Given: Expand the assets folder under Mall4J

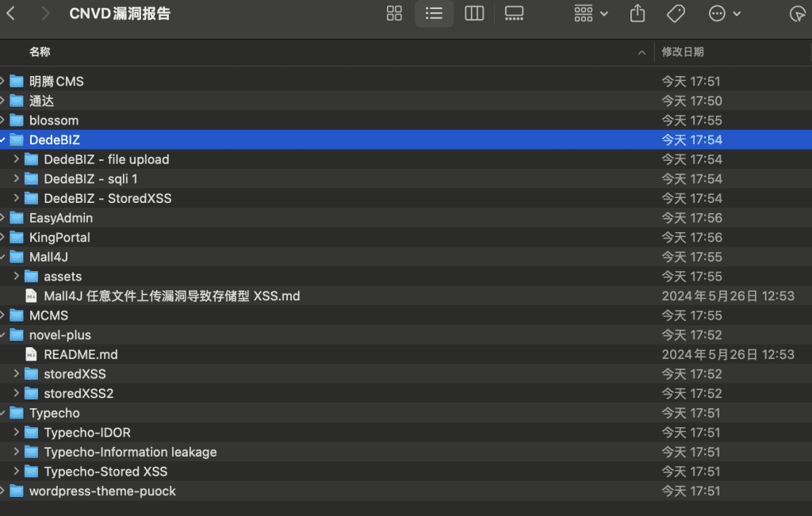Looking at the screenshot, I should (x=16, y=277).
